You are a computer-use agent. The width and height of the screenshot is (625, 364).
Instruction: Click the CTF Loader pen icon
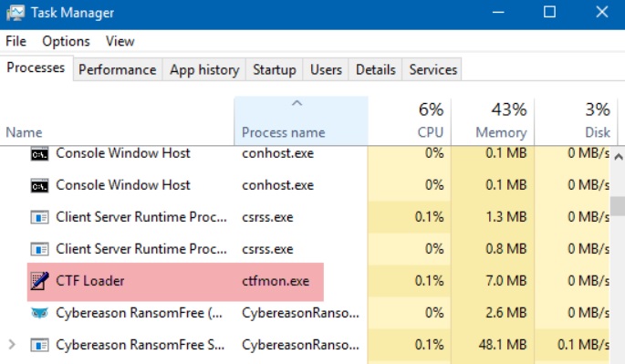click(39, 281)
